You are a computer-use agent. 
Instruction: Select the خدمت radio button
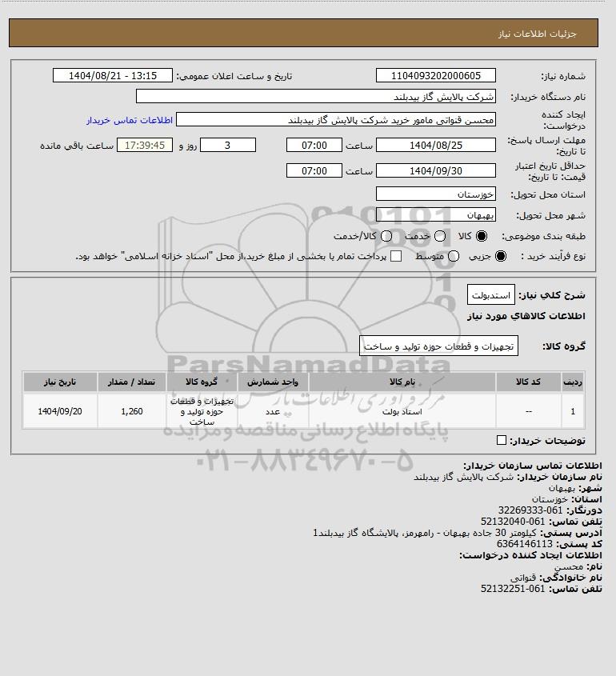[440, 236]
